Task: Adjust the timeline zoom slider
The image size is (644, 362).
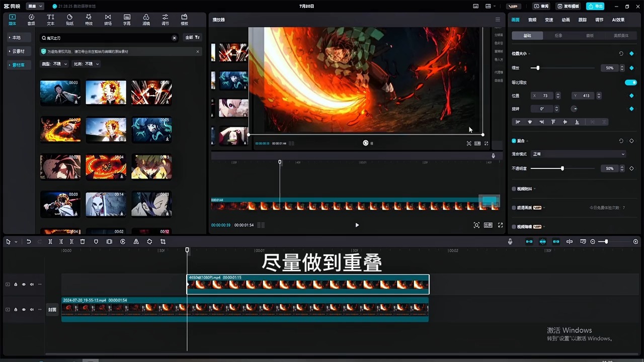Action: click(606, 242)
